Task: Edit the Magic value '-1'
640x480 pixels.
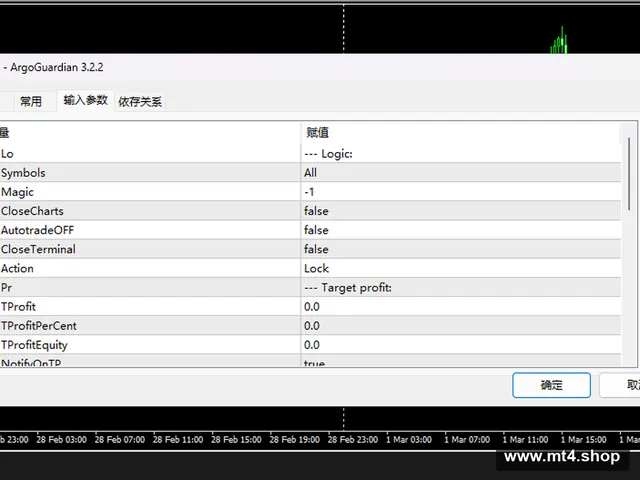Action: point(460,192)
